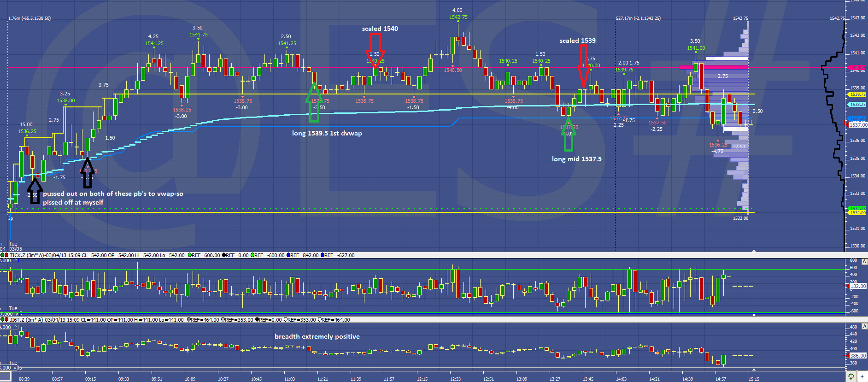
Task: Select the blue REF=-627.00 color marker
Action: tap(323, 255)
